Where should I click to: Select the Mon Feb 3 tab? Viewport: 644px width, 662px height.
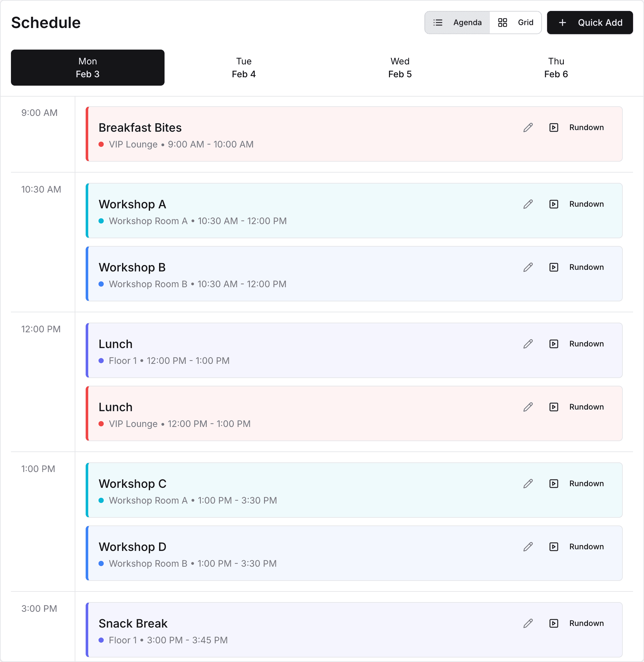(x=88, y=68)
